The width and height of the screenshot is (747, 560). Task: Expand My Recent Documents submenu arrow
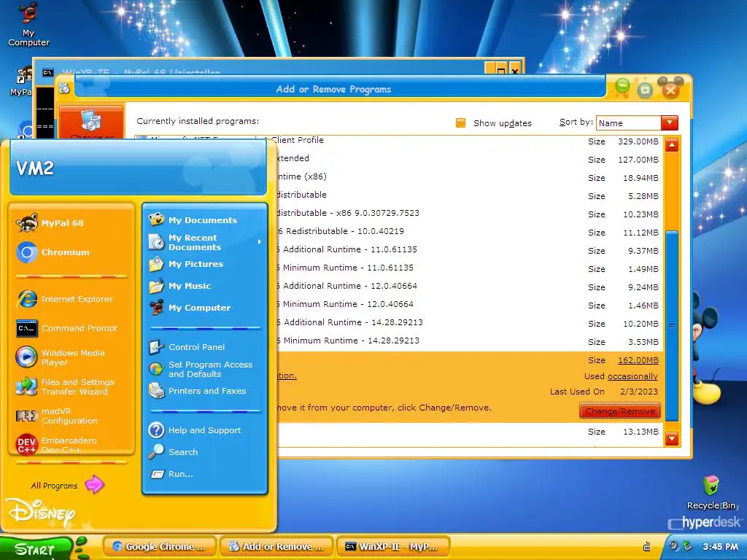[260, 242]
